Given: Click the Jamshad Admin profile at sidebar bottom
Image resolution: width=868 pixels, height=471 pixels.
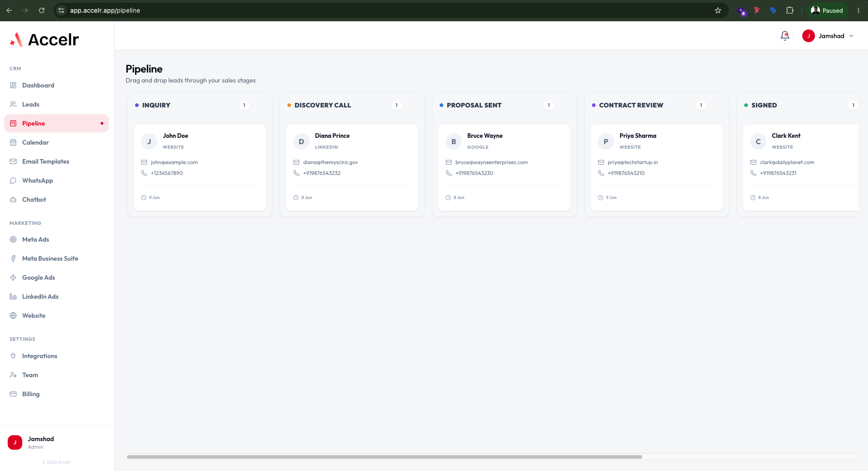Looking at the screenshot, I should click(x=57, y=442).
